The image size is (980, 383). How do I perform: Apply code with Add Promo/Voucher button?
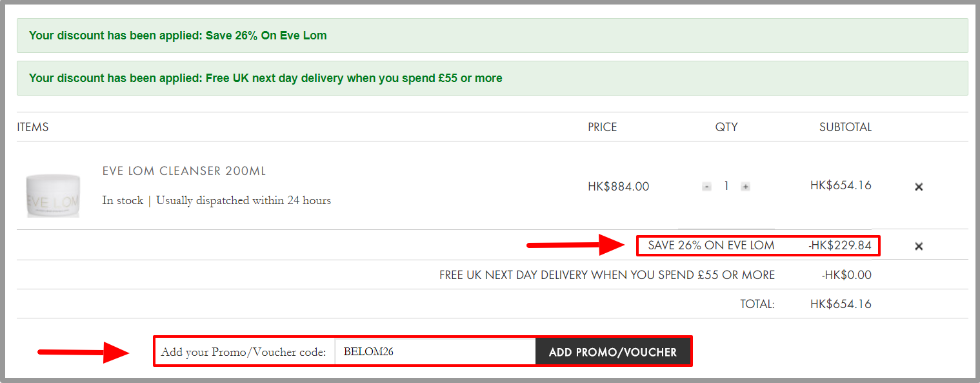click(613, 352)
